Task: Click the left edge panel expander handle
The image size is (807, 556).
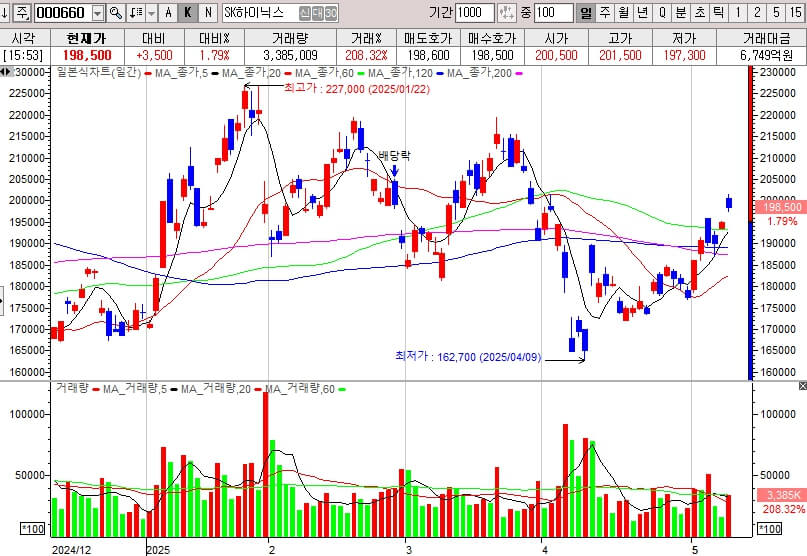Action: coord(2,302)
